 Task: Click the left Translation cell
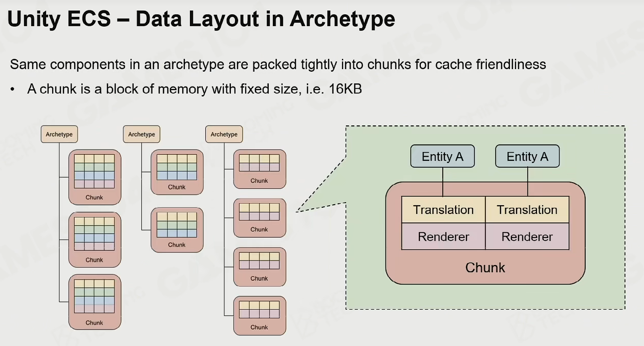coord(443,210)
